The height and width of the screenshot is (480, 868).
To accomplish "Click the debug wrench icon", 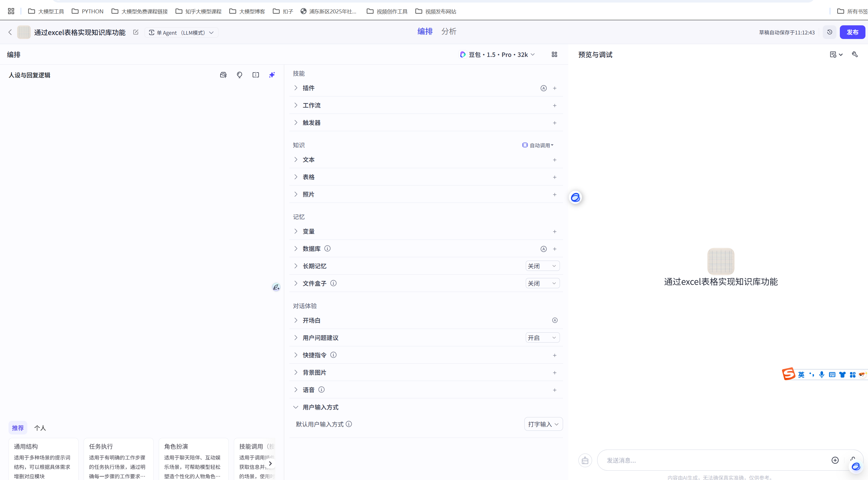I will (855, 54).
